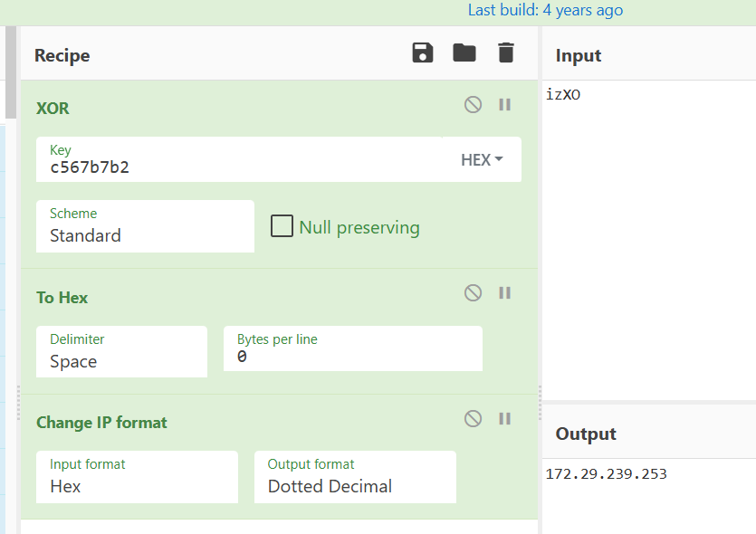The height and width of the screenshot is (534, 756).
Task: Set breakpoint on Change IP format
Action: coord(505,418)
